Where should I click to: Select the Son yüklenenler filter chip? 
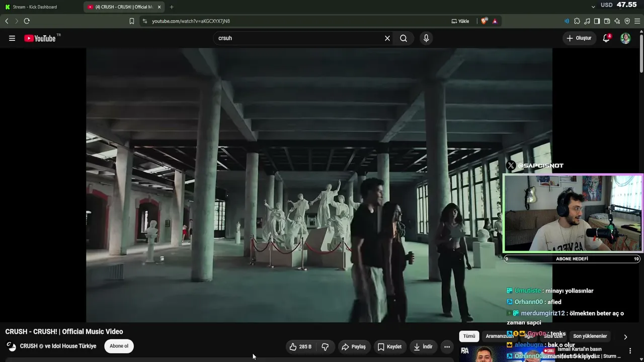point(590,336)
